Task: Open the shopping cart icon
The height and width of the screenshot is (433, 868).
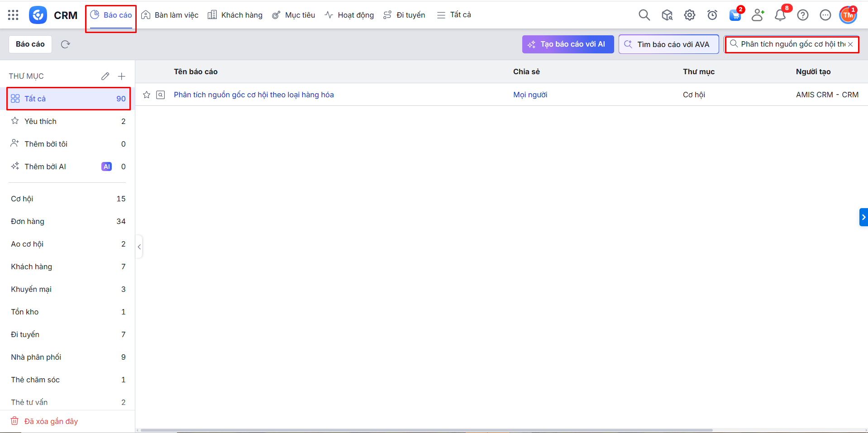Action: [735, 15]
